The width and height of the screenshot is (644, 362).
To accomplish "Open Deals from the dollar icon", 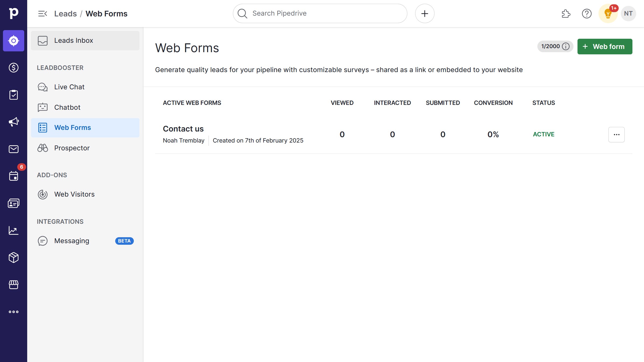I will point(13,68).
